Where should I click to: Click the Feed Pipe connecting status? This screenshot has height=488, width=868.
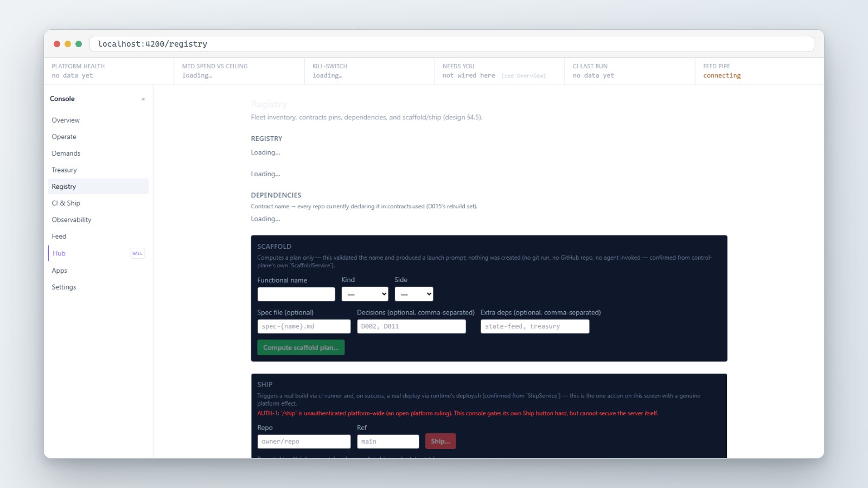(722, 76)
